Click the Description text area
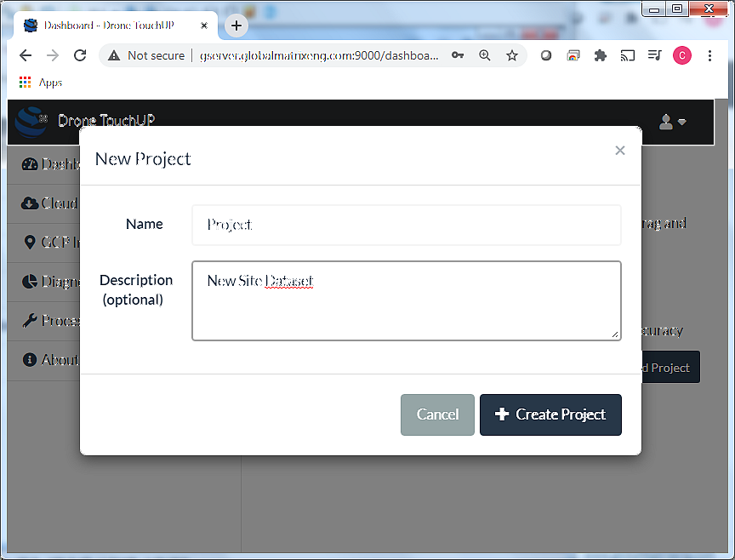 point(406,300)
